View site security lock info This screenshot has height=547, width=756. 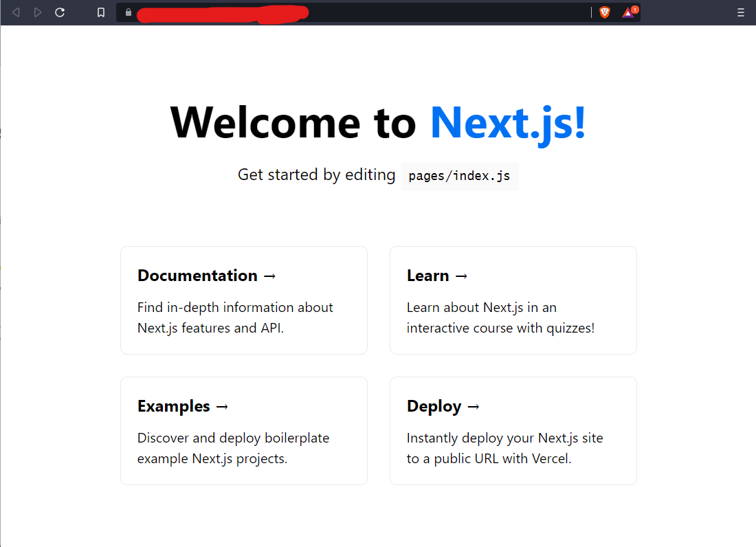[x=129, y=12]
